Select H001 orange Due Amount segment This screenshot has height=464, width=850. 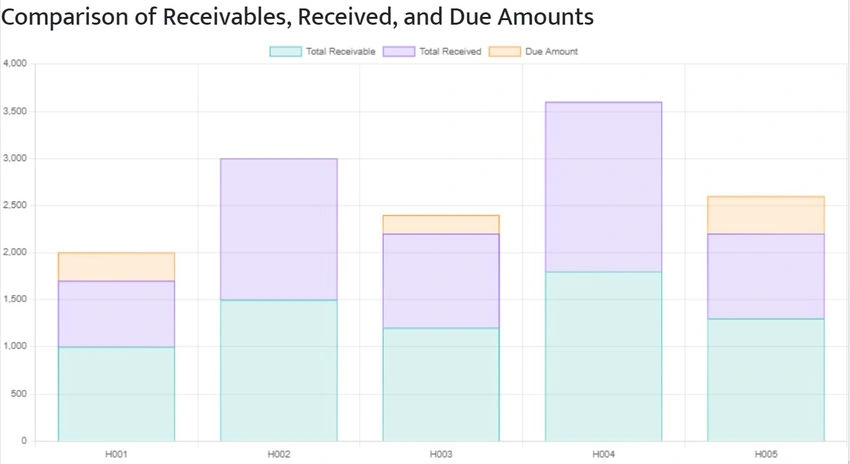[x=117, y=267]
